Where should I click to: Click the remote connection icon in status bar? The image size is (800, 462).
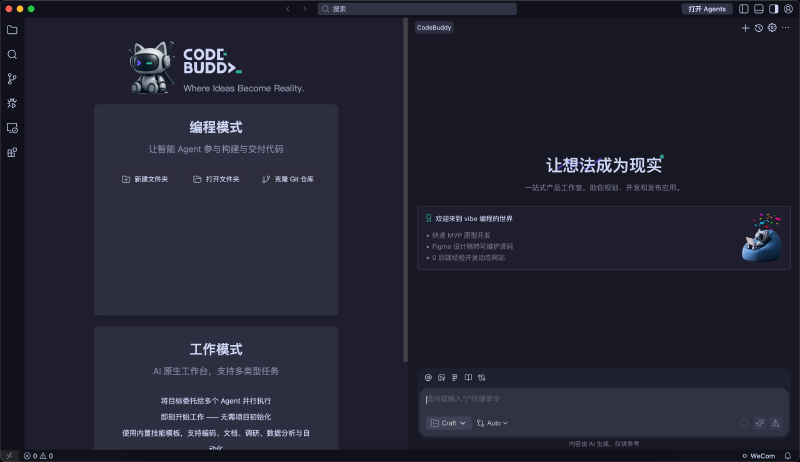(9, 456)
